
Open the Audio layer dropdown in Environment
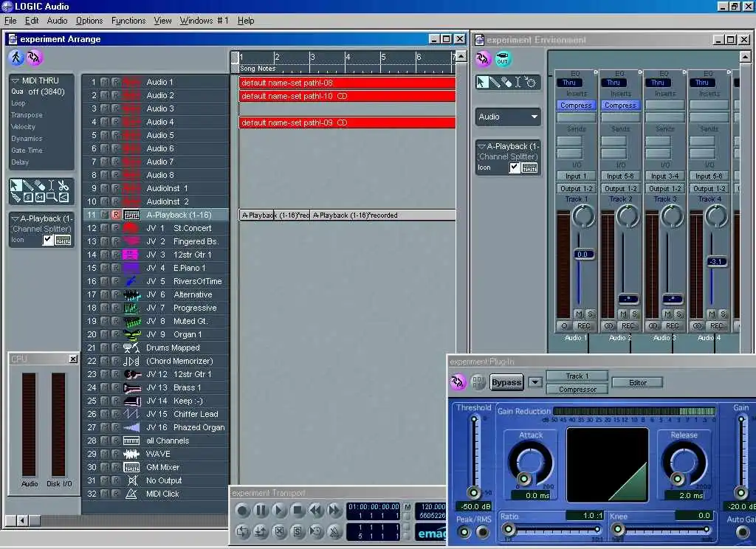click(508, 117)
